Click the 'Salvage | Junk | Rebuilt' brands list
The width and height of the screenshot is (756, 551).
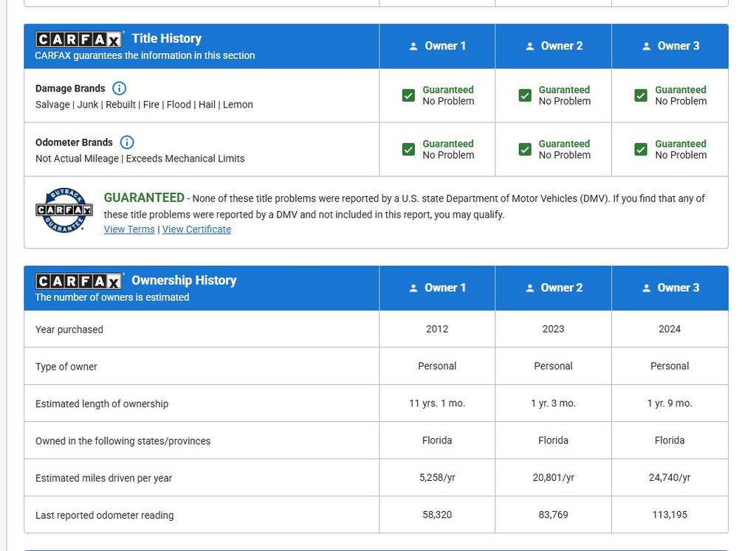coord(144,105)
